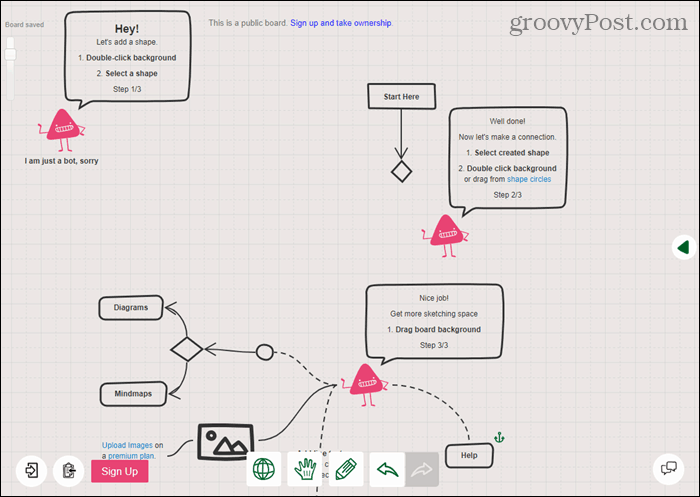The width and height of the screenshot is (700, 497).
Task: Select the image placeholder shape
Action: (x=226, y=442)
